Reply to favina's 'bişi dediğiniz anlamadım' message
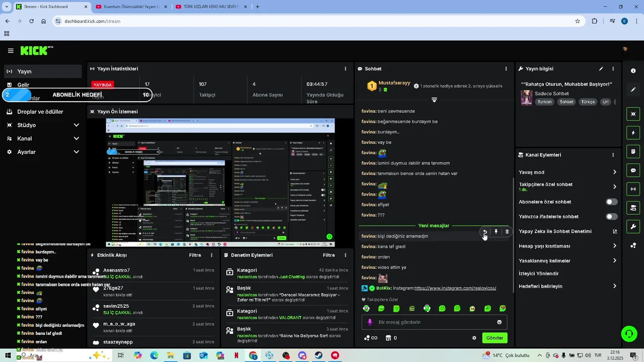644x362 pixels. point(485,232)
